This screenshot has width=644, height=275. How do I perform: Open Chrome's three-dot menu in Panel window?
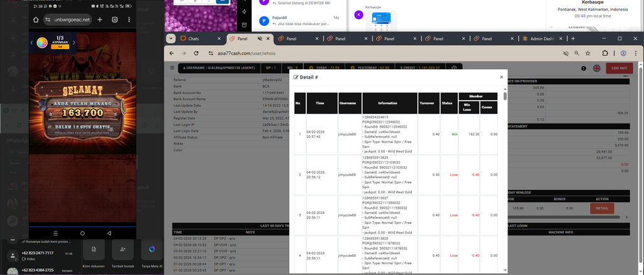[635, 53]
